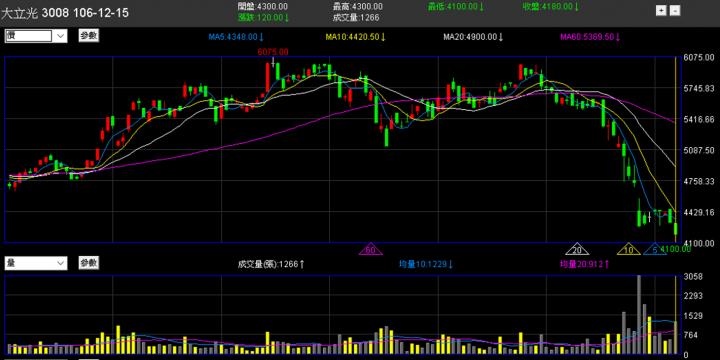Click the minus zoom button
Screen dimensions: 720x360
[675, 11]
